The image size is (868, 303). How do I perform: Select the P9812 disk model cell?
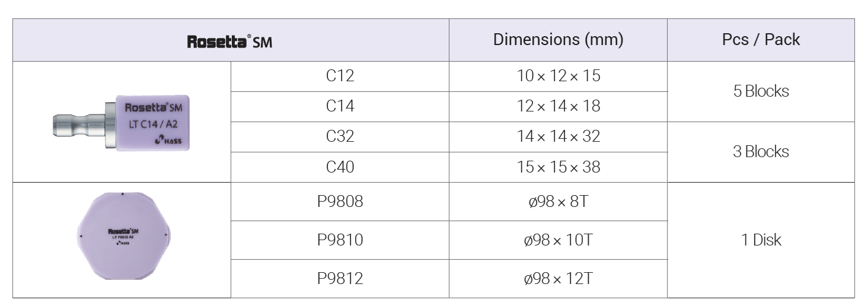point(340,279)
